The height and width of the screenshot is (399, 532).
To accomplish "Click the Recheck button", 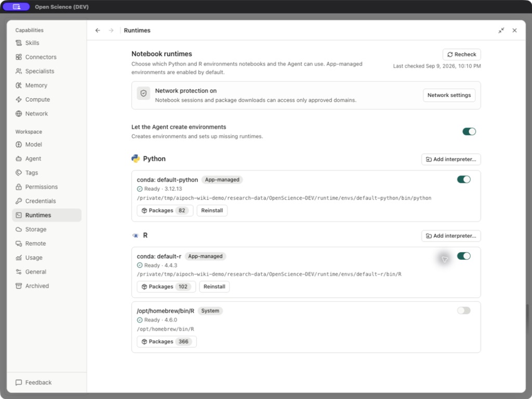I will pos(461,54).
